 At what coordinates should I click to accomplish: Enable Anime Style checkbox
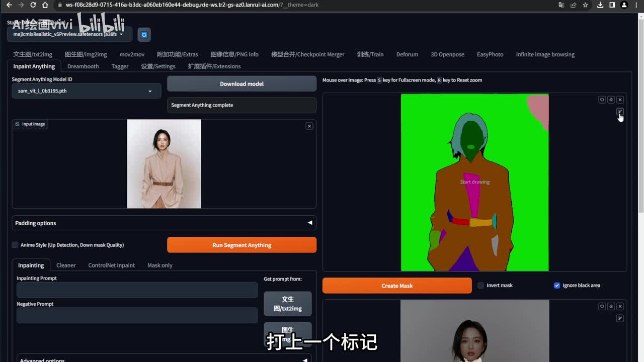point(15,245)
